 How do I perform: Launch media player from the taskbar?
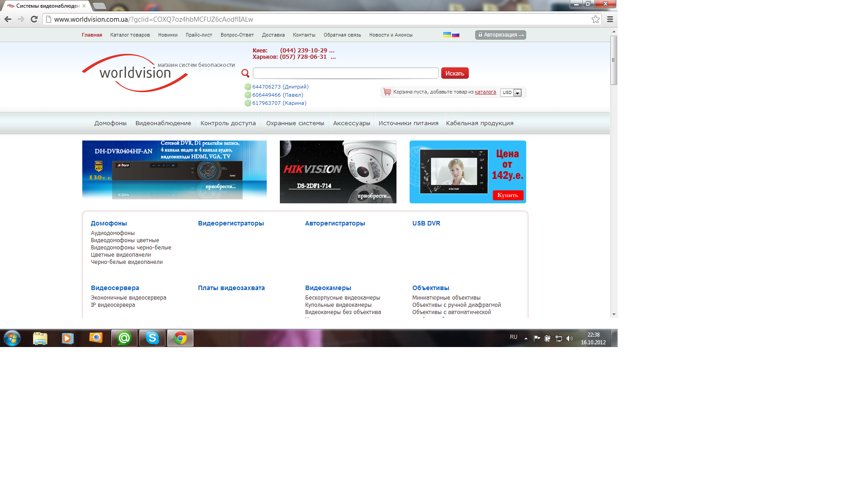pyautogui.click(x=68, y=338)
